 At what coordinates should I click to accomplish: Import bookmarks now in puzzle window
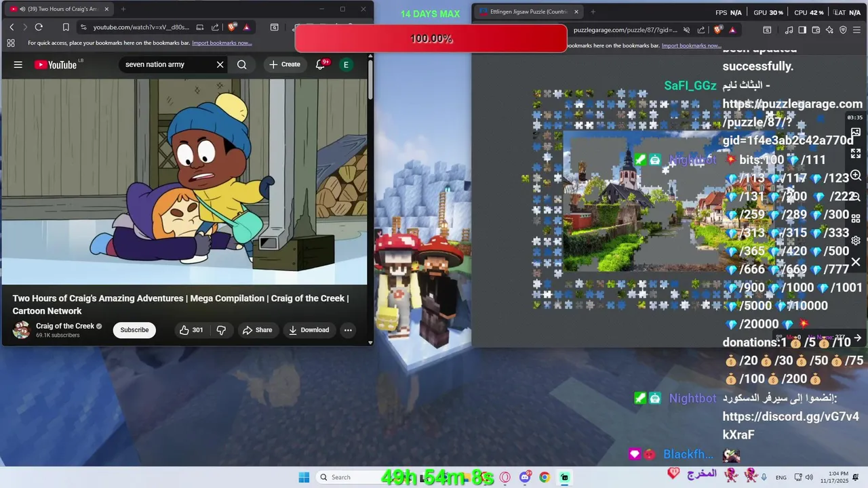coord(691,45)
